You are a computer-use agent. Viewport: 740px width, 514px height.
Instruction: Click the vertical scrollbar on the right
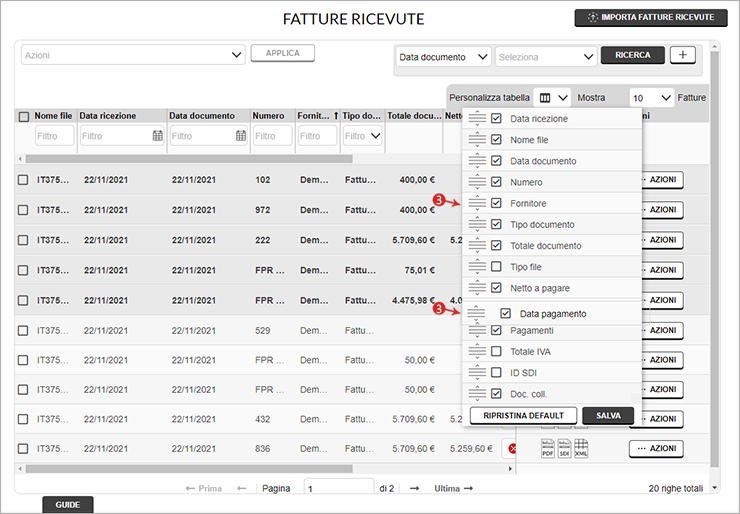715,257
